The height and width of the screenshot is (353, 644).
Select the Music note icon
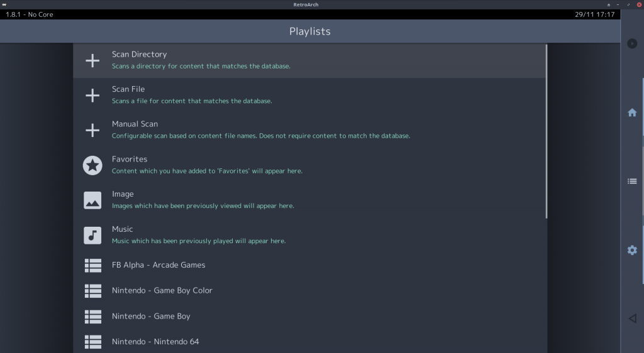[x=92, y=236]
